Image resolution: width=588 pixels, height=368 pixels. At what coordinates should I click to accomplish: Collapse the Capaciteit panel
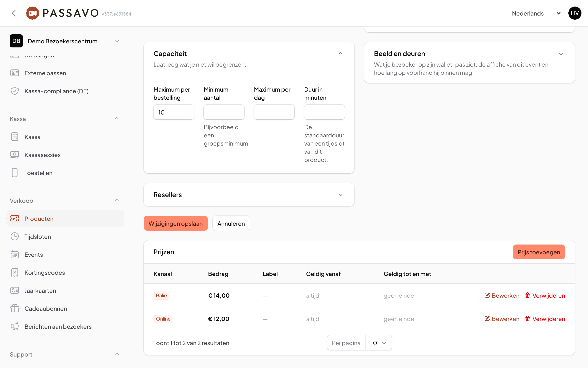[x=340, y=54]
